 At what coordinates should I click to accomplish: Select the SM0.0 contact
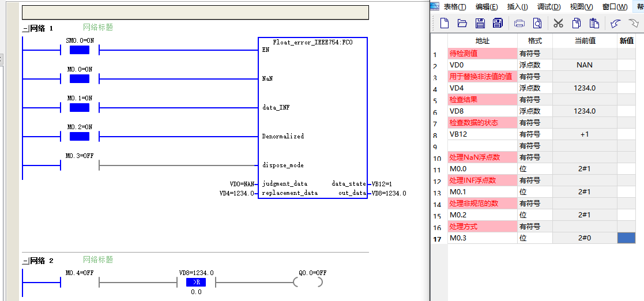pyautogui.click(x=80, y=50)
